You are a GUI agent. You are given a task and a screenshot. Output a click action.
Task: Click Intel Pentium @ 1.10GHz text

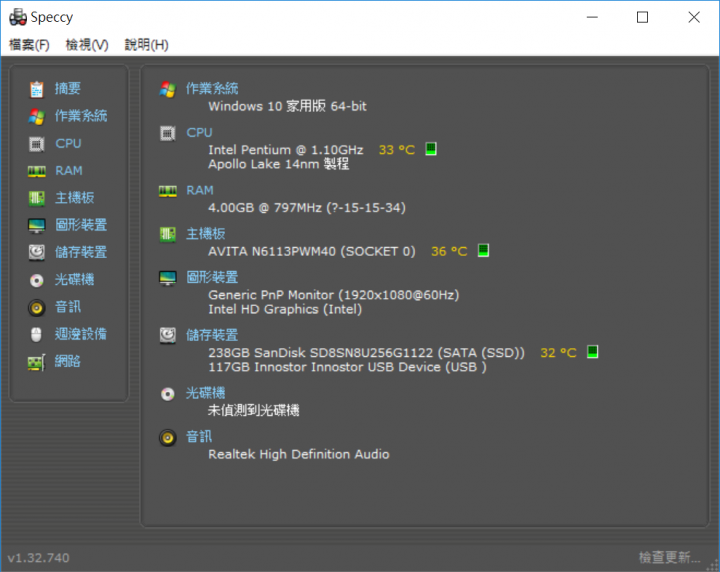(x=286, y=150)
